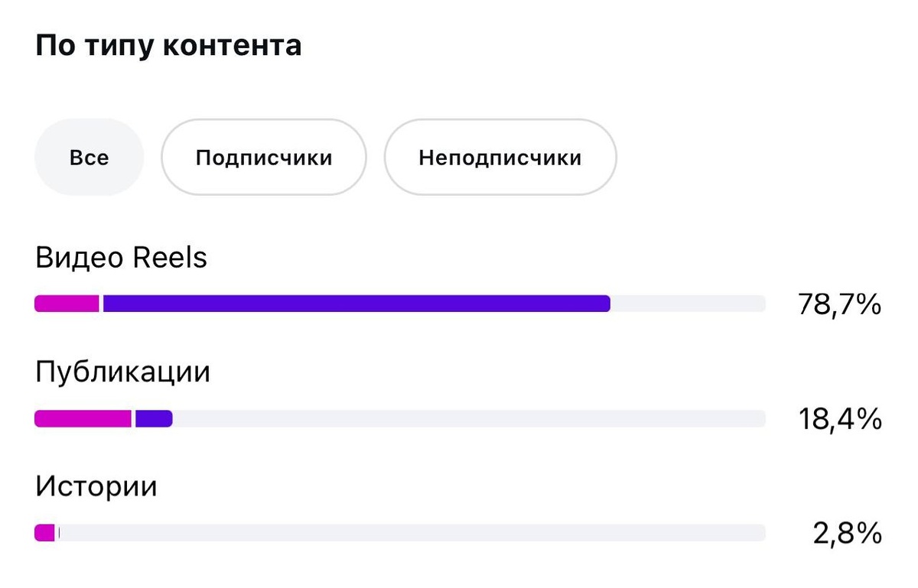The height and width of the screenshot is (588, 918).
Task: Click the thin purple sliver in Истории bar
Action: coord(59,532)
